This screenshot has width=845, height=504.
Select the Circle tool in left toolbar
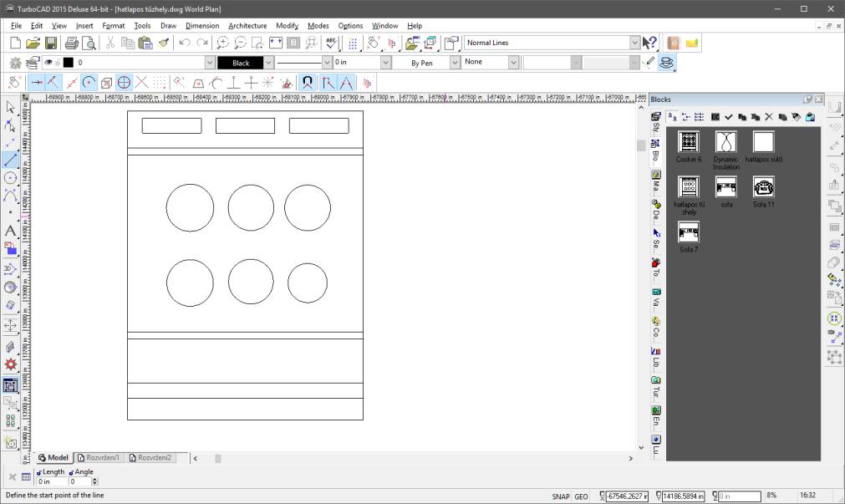pyautogui.click(x=10, y=177)
